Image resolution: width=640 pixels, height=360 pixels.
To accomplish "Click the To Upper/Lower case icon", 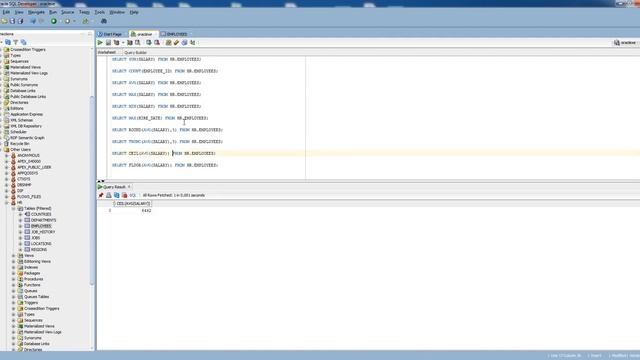I will (x=193, y=42).
